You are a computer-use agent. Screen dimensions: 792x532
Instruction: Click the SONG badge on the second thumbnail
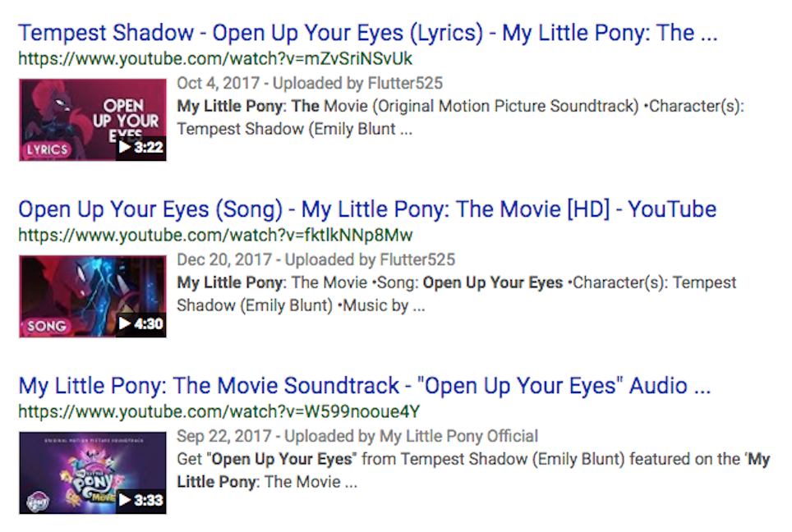pos(46,326)
